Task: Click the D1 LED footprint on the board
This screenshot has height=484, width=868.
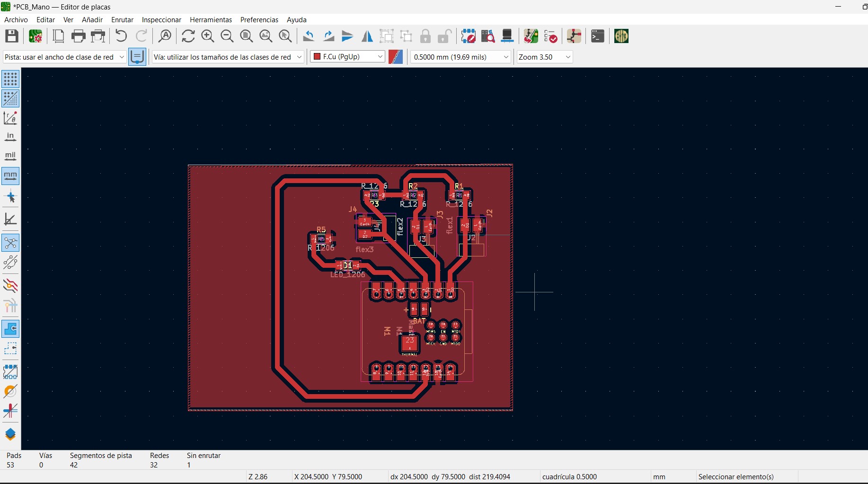Action: pos(348,265)
